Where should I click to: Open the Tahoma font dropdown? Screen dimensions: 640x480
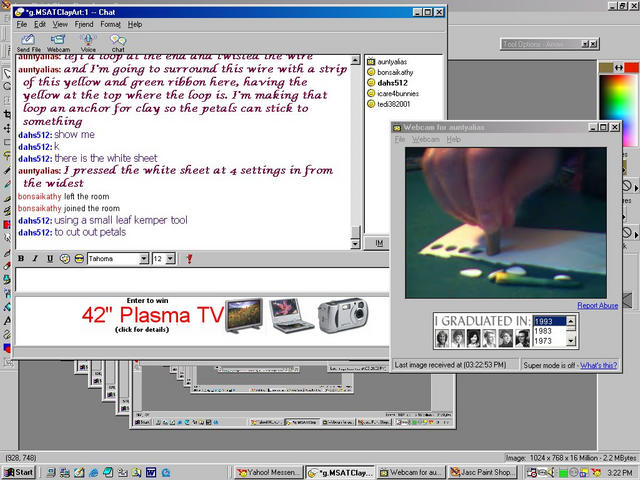point(144,258)
